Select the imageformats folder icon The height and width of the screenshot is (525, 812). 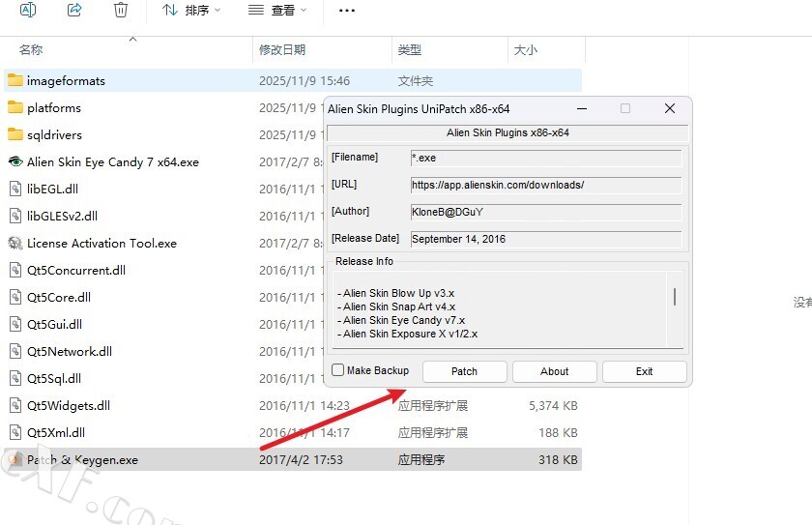pos(15,81)
